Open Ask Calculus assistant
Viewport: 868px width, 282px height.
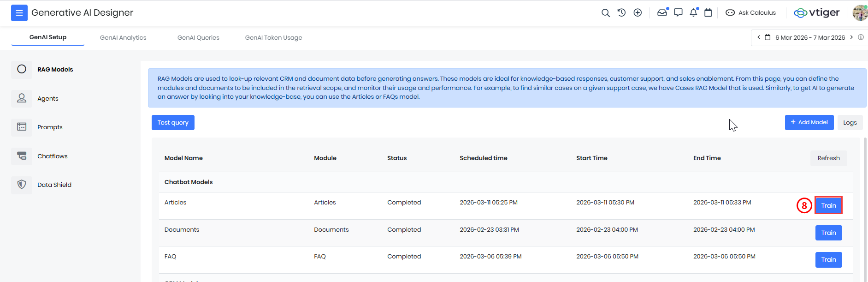coord(751,13)
